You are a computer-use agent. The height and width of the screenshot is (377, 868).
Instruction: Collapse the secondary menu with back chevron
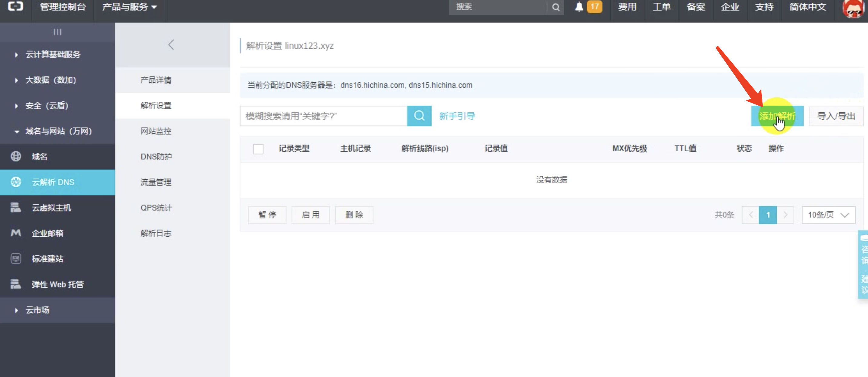point(171,45)
